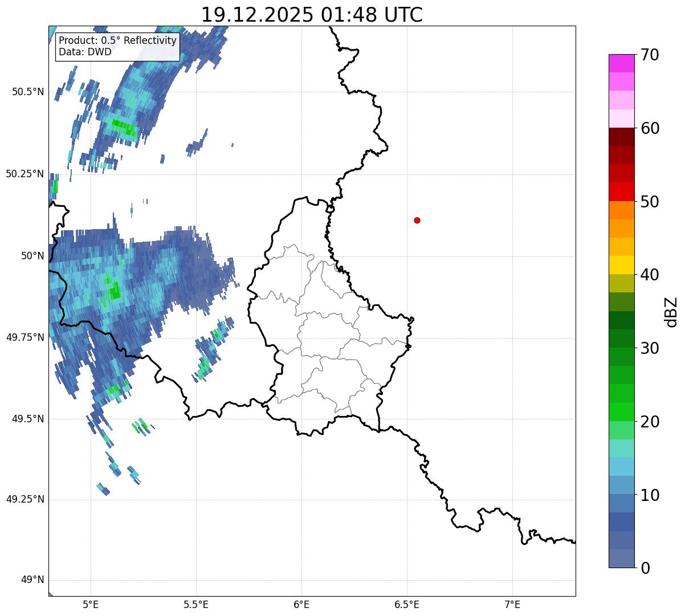The width and height of the screenshot is (685, 616).
Task: Click the 50°N latitude label
Action: click(x=34, y=256)
